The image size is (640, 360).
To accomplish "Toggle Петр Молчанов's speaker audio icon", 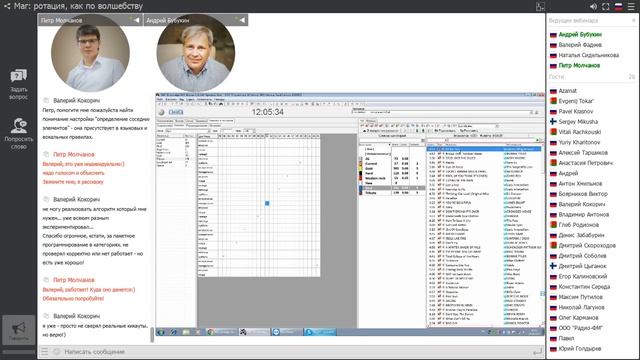I will pyautogui.click(x=136, y=20).
